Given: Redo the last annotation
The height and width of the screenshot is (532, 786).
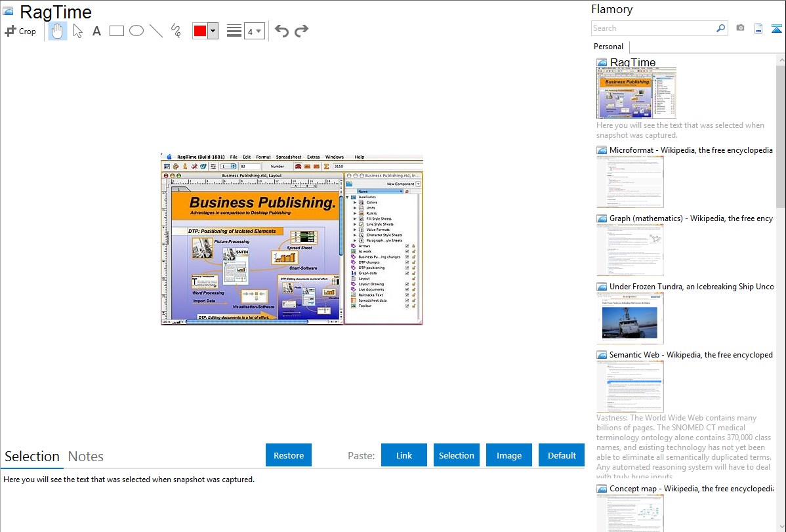Looking at the screenshot, I should click(x=301, y=31).
